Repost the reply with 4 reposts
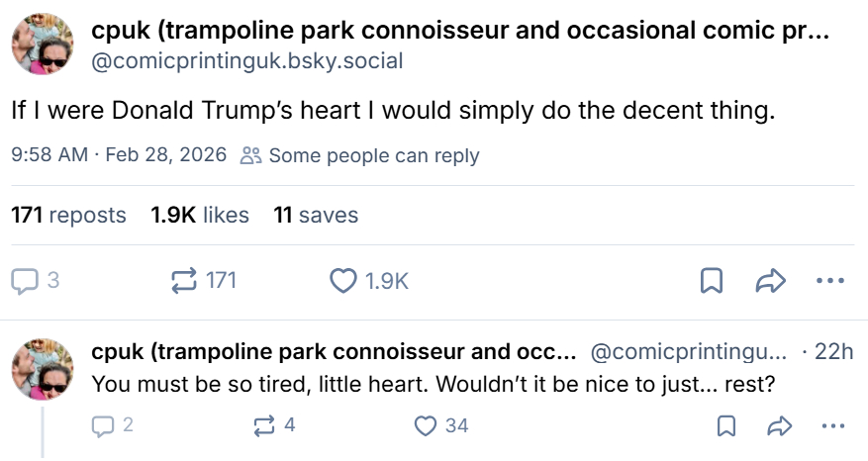The image size is (868, 461). 264,426
